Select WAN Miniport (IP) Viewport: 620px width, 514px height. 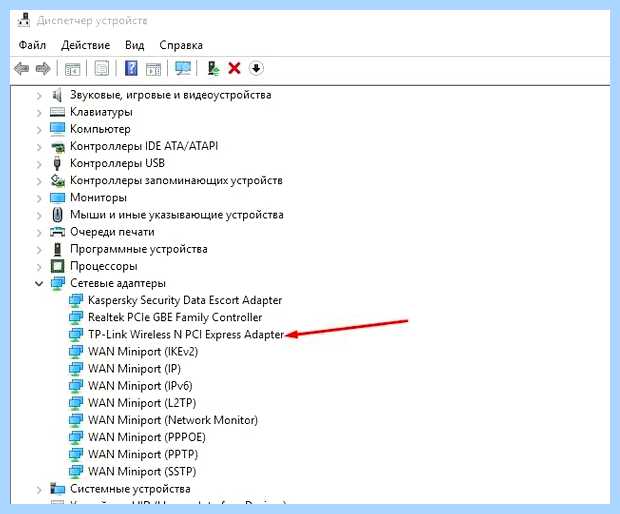pos(134,369)
